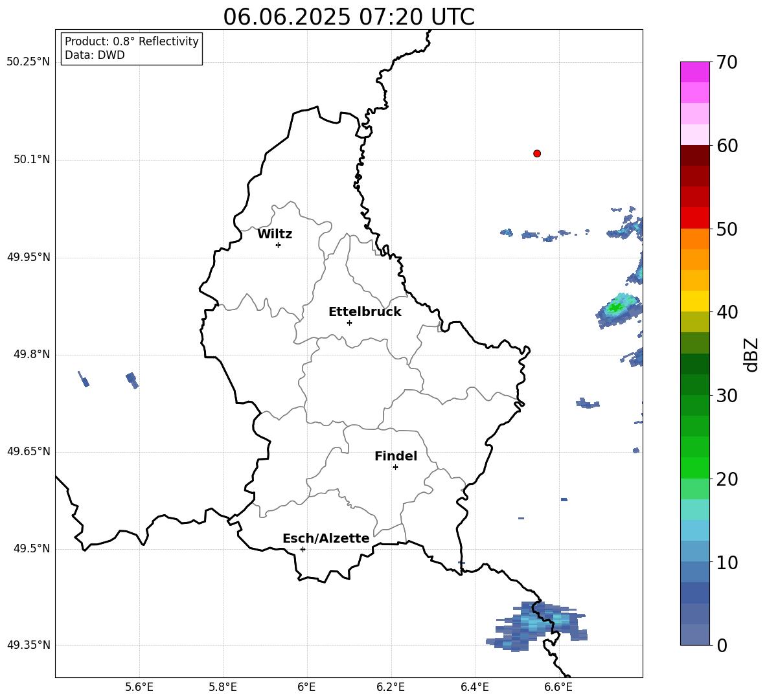Click the colorbar tick label 10

(x=727, y=563)
